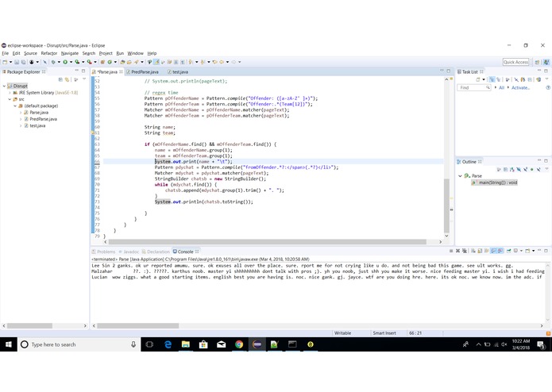Switch to the Problems tab
Viewport: 552px width, 392px height.
(103, 252)
